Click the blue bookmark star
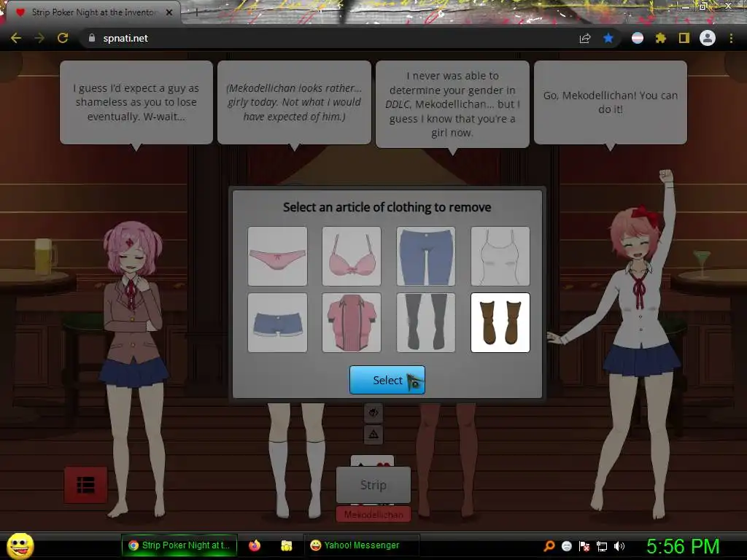The height and width of the screenshot is (560, 747). click(x=608, y=38)
